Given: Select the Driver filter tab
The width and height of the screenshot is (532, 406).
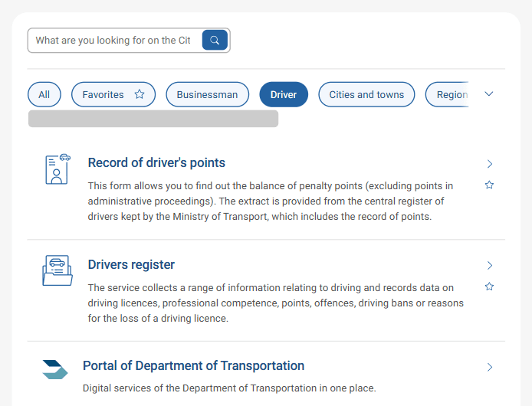Looking at the screenshot, I should pyautogui.click(x=284, y=95).
